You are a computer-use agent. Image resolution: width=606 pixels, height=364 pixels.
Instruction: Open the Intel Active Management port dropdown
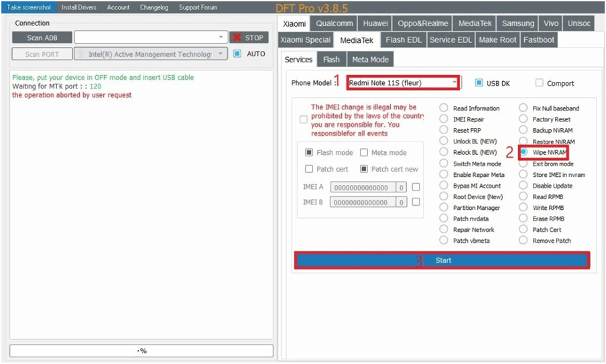150,54
